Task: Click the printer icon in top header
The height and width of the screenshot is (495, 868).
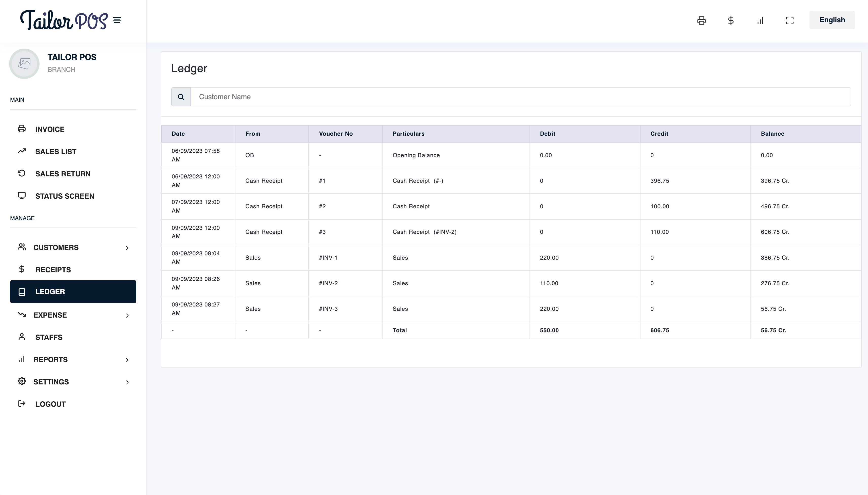Action: 701,20
